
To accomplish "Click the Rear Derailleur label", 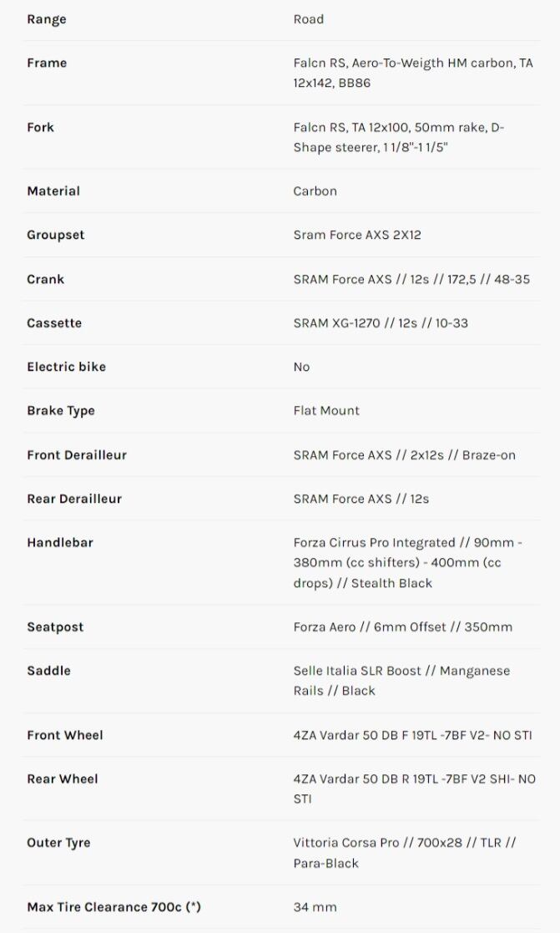I will [x=74, y=499].
